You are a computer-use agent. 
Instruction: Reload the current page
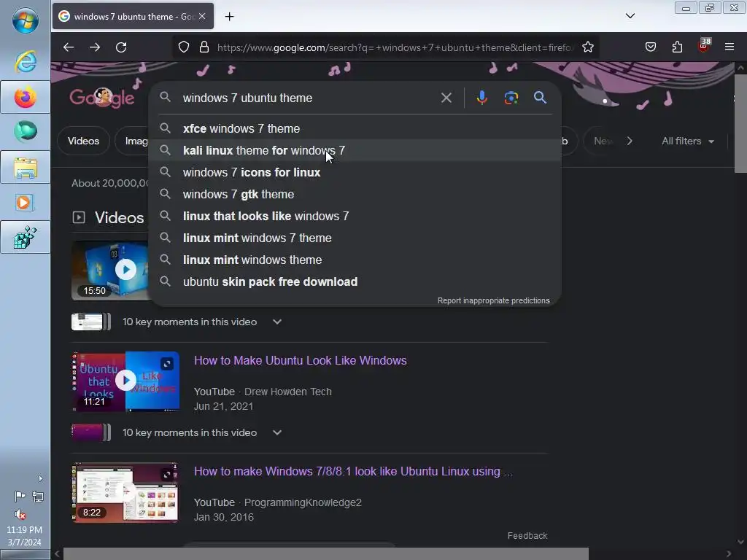pyautogui.click(x=122, y=47)
